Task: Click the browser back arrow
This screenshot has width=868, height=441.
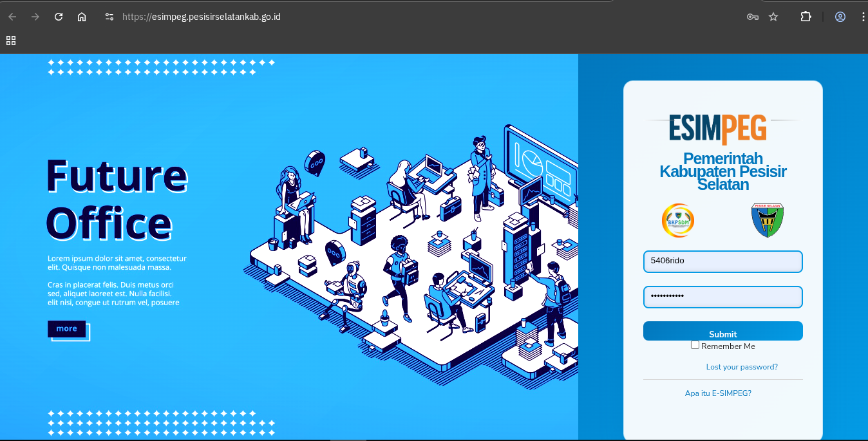Action: pos(12,17)
